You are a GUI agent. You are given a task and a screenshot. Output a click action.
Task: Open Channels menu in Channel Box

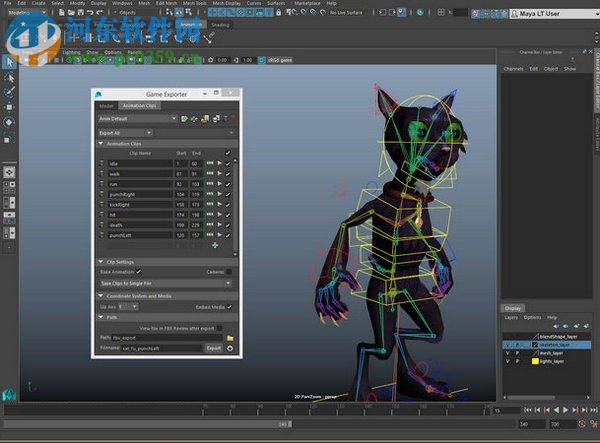[513, 69]
